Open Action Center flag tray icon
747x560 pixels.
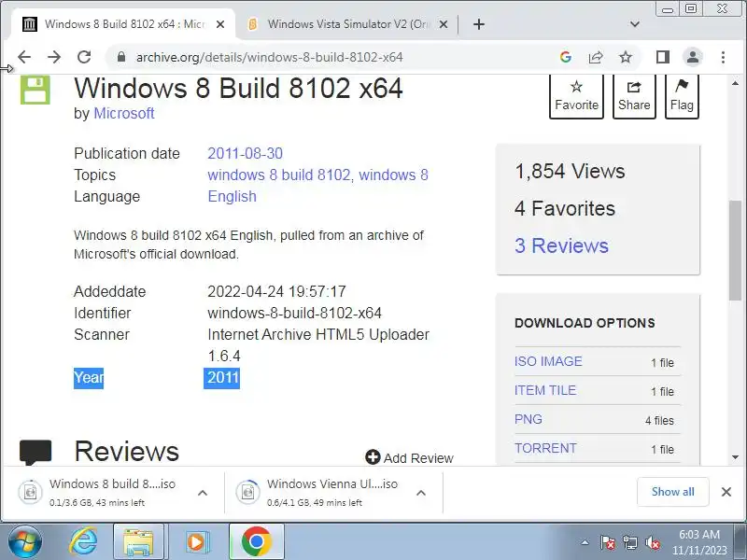pyautogui.click(x=608, y=542)
